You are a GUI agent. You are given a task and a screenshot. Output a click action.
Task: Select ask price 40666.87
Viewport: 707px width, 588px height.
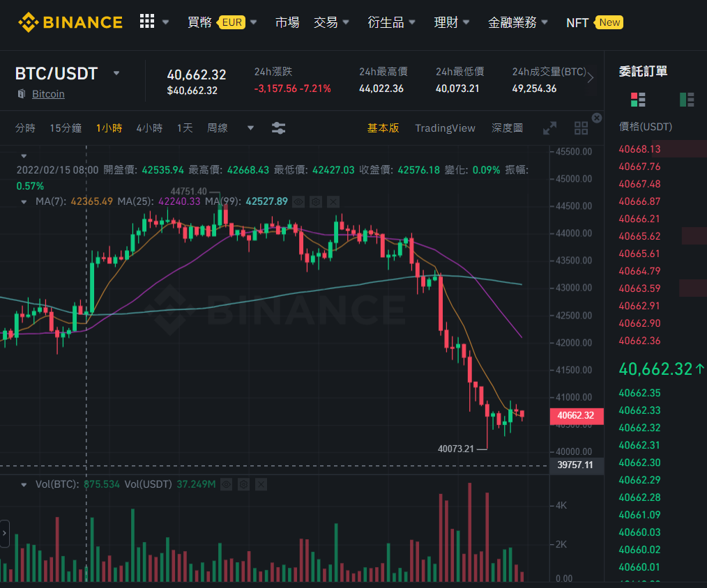[639, 201]
